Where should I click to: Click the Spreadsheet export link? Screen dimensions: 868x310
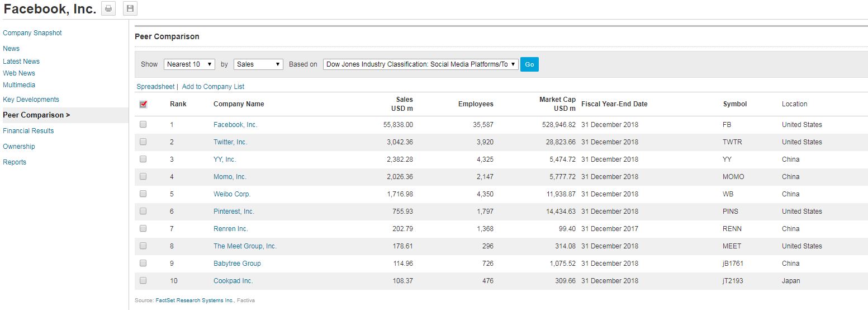pyautogui.click(x=155, y=87)
